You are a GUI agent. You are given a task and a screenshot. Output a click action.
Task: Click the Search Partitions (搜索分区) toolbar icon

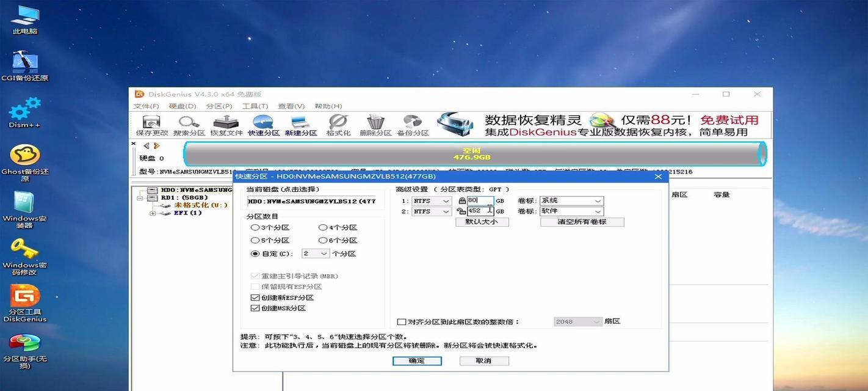click(x=189, y=125)
